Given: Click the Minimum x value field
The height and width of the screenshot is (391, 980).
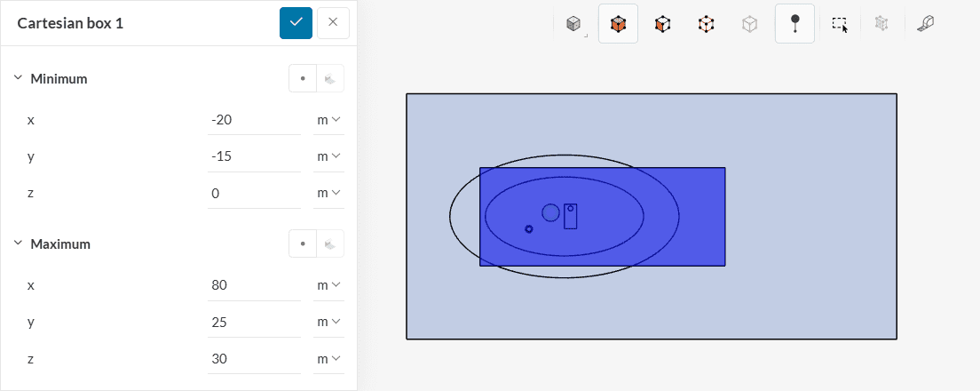Looking at the screenshot, I should [253, 120].
